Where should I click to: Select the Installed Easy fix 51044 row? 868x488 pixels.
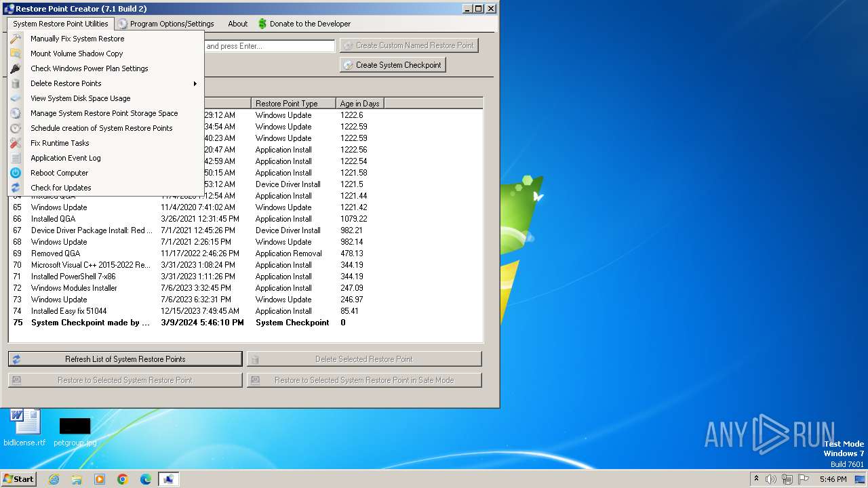click(x=245, y=311)
